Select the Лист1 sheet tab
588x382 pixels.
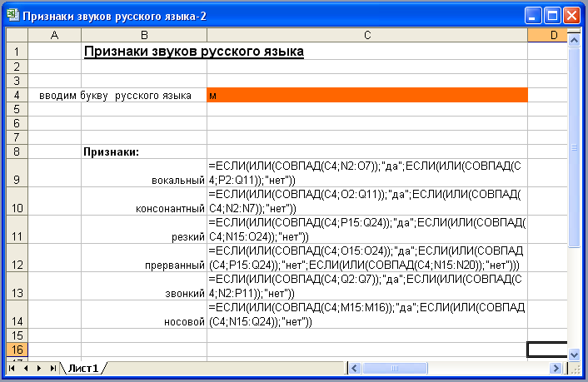coord(83,368)
